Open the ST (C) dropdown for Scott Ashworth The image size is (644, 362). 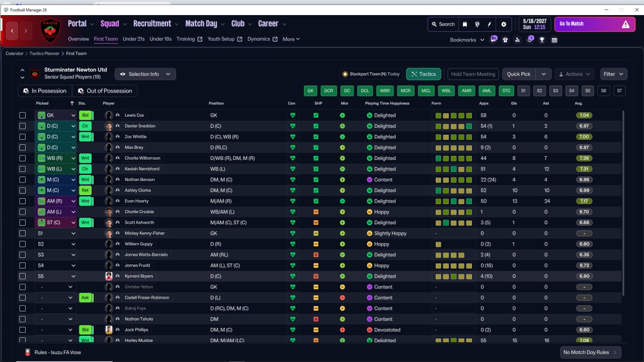(56, 223)
